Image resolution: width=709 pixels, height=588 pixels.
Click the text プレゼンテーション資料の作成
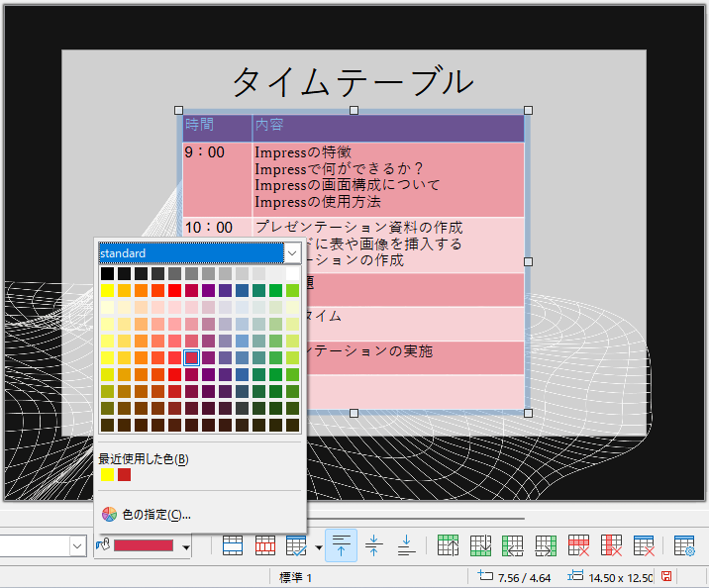tap(359, 228)
